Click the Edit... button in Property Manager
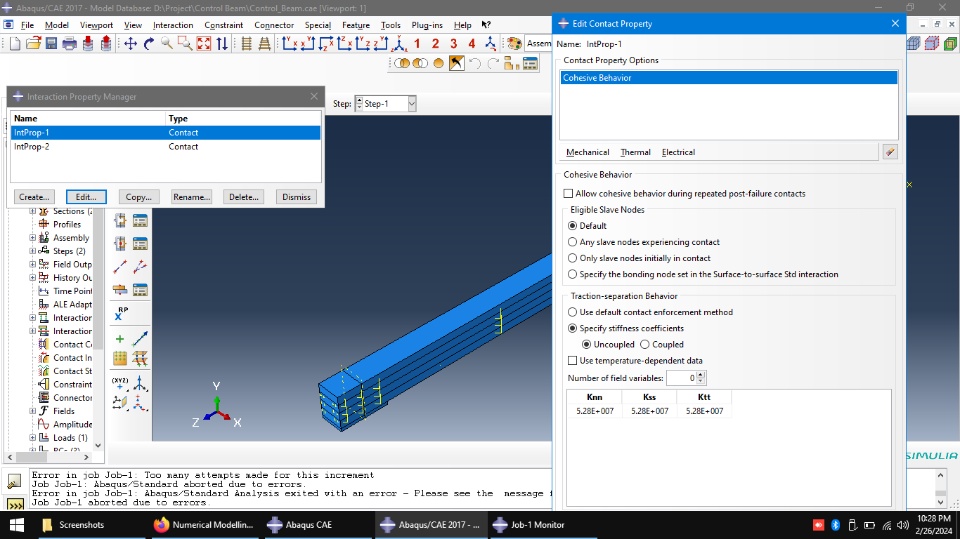Image resolution: width=960 pixels, height=539 pixels. (86, 197)
